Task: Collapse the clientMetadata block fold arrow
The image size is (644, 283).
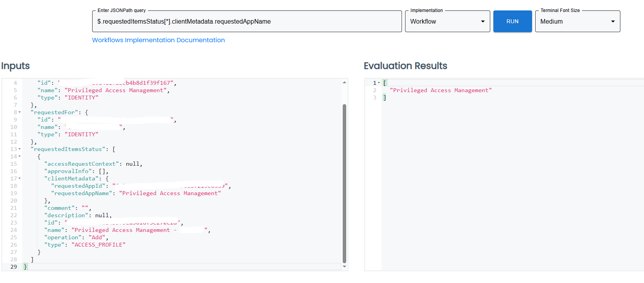Action: coord(20,178)
